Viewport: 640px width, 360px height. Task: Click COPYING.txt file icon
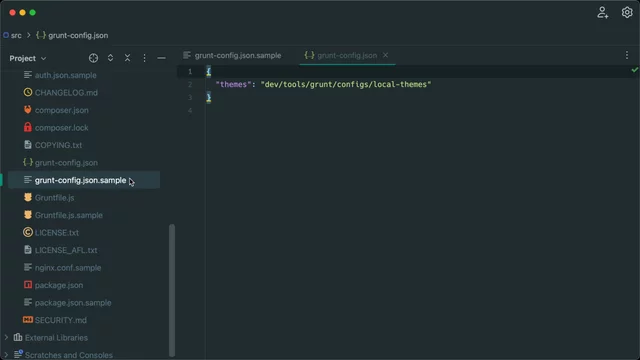coord(27,145)
